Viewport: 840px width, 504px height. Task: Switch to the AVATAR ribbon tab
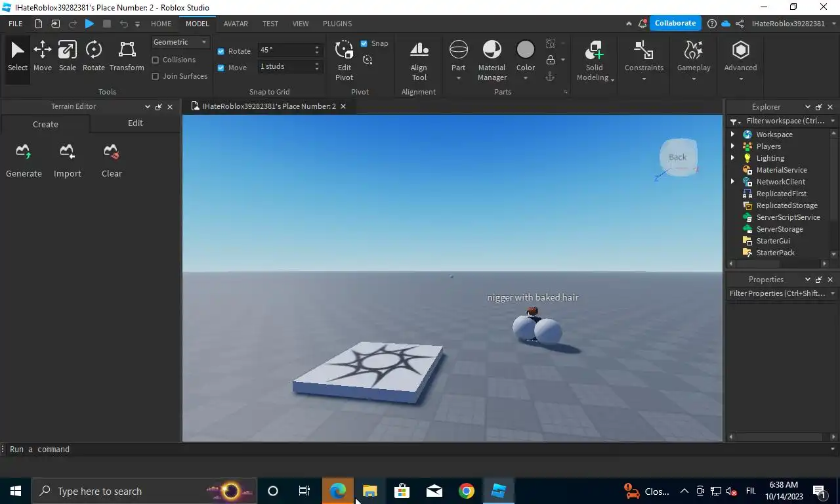click(236, 24)
